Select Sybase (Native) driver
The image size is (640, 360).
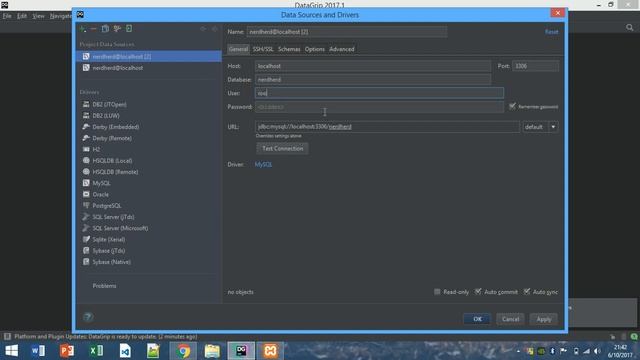pos(111,262)
